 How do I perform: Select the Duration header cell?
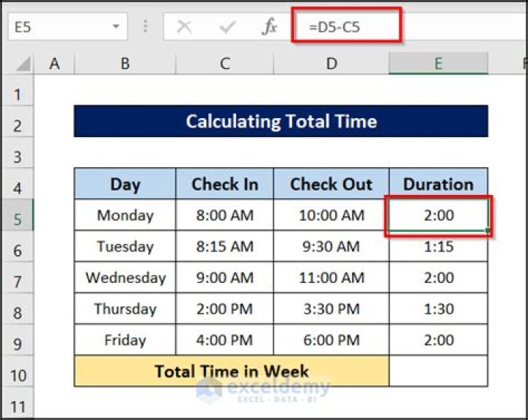(x=438, y=184)
